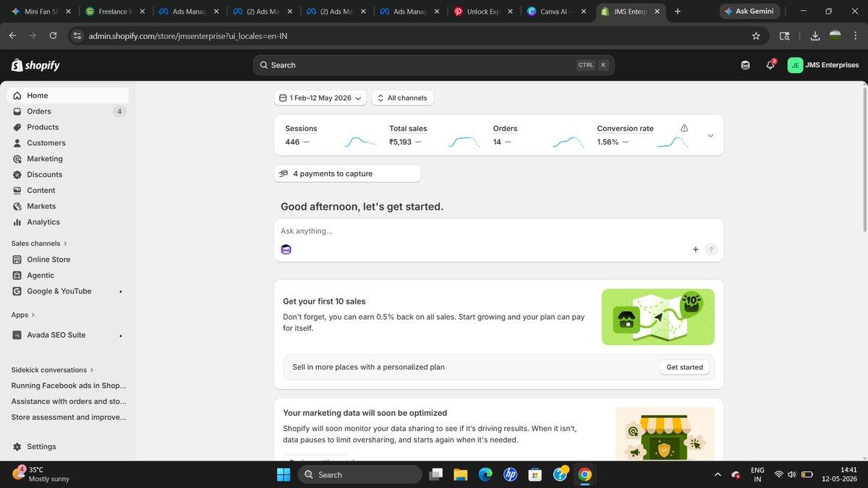Click the send arrow in Sidekick box

click(712, 249)
